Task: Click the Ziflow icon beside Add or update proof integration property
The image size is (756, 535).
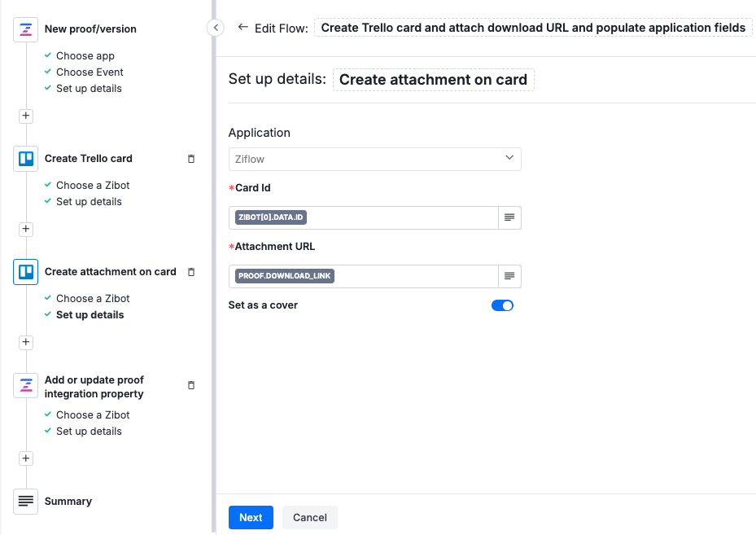Action: [25, 385]
